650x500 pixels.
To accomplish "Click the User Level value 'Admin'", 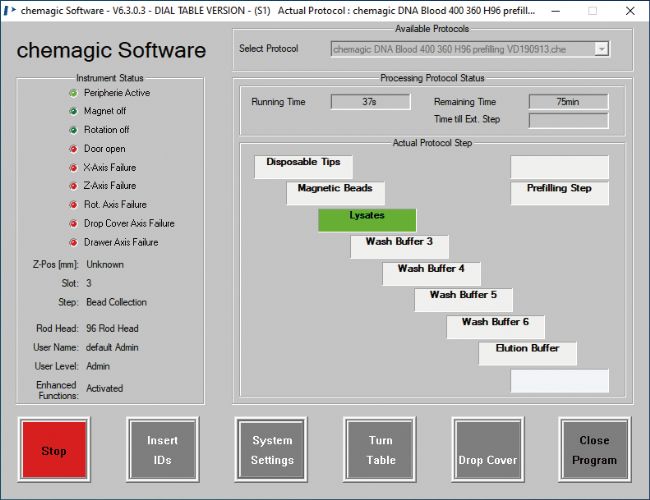I will click(x=98, y=367).
